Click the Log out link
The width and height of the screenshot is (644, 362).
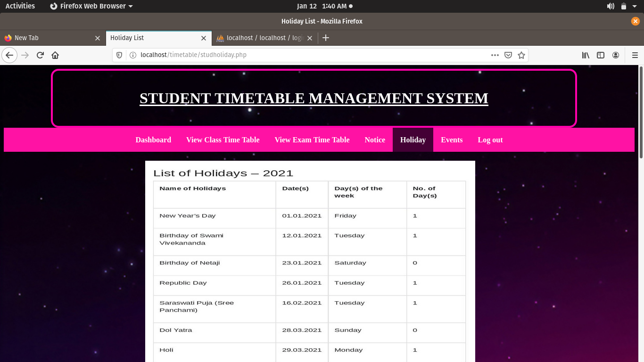click(490, 140)
